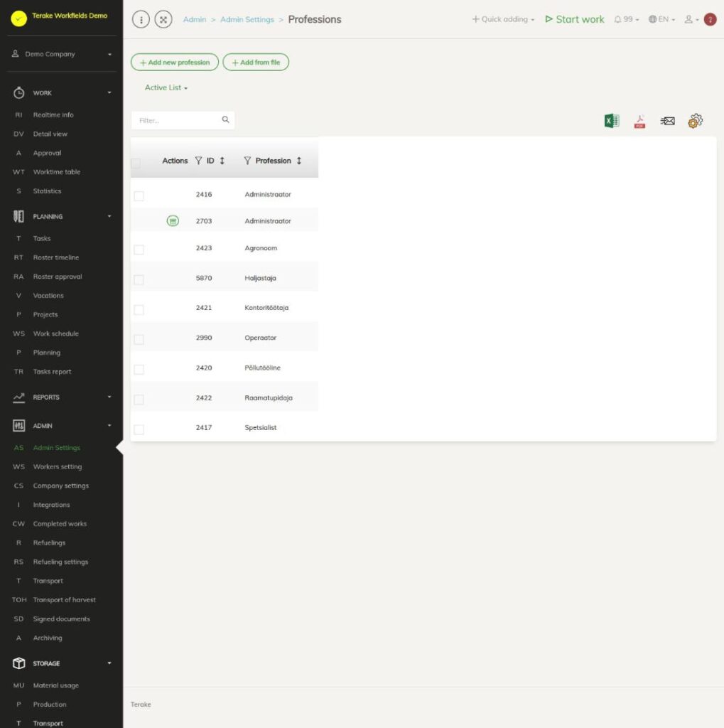
Task: Send the list by email envelope icon
Action: pos(667,121)
